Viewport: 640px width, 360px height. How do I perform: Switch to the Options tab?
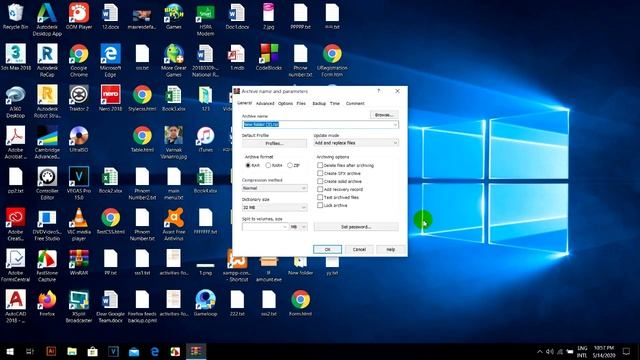285,104
